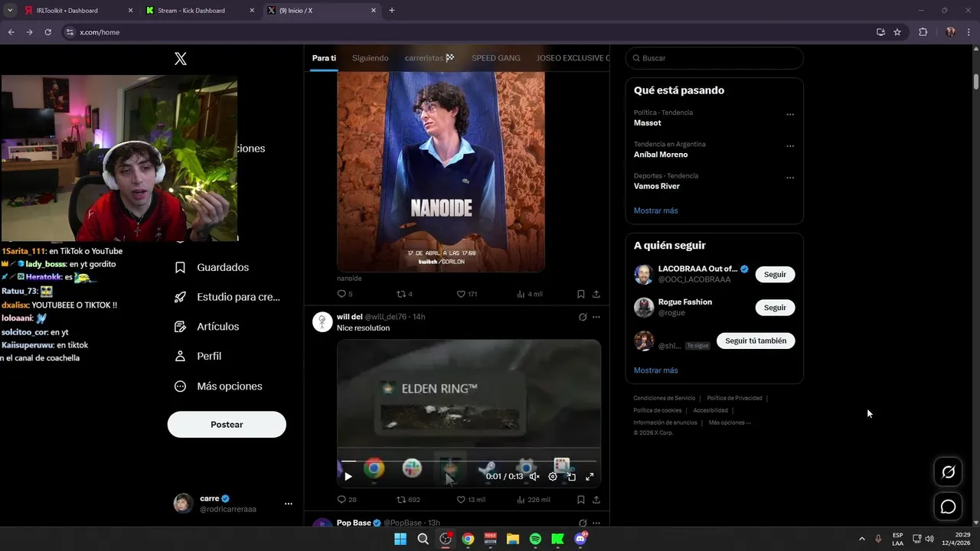Share will del's Elden Ring post
The width and height of the screenshot is (980, 551).
pos(596,500)
